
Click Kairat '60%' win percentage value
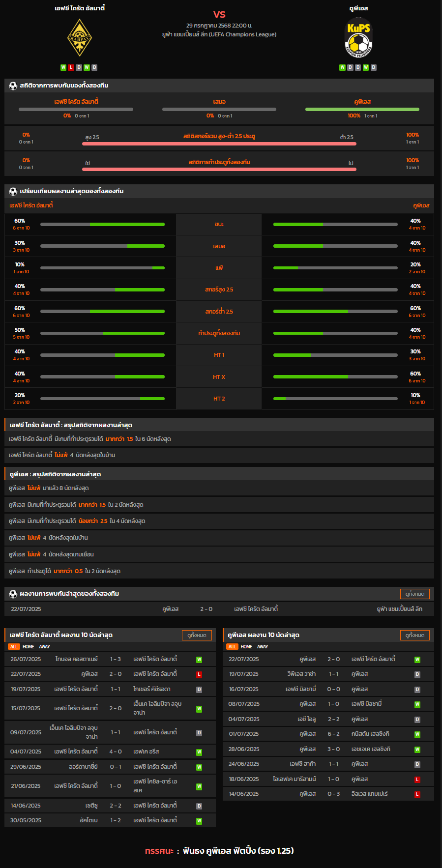click(x=20, y=221)
